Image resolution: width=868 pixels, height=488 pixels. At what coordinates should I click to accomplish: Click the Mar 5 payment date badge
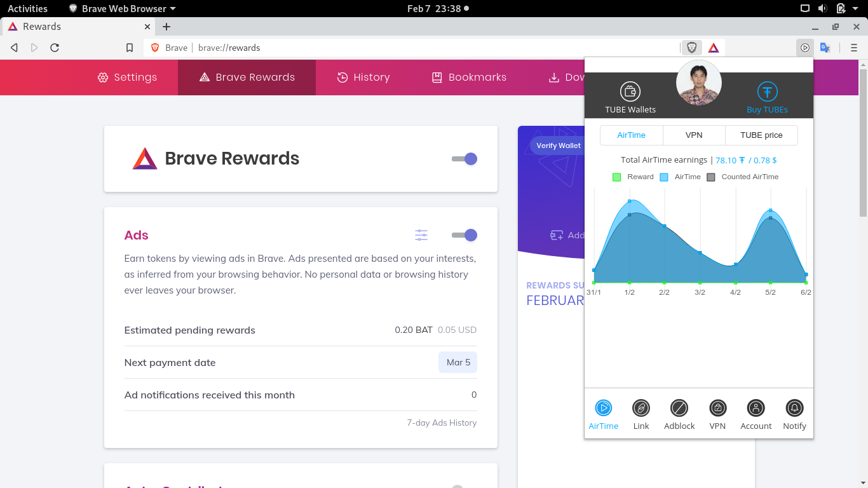coord(458,362)
